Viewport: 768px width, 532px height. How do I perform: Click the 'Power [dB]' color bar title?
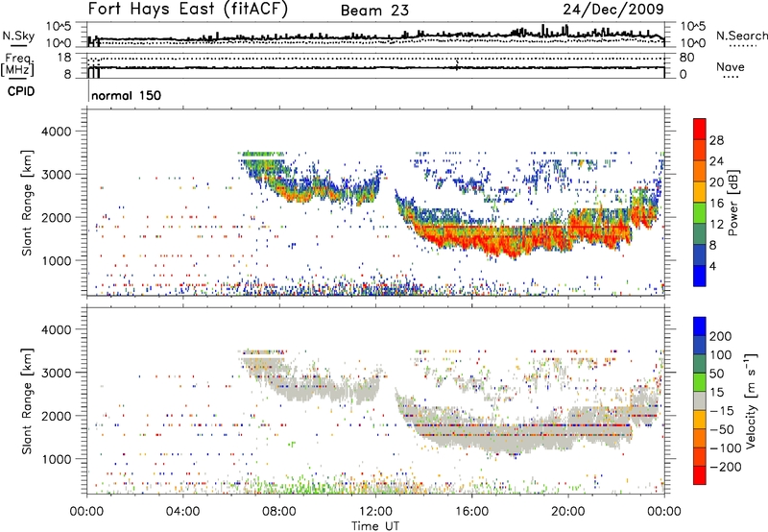tap(733, 203)
